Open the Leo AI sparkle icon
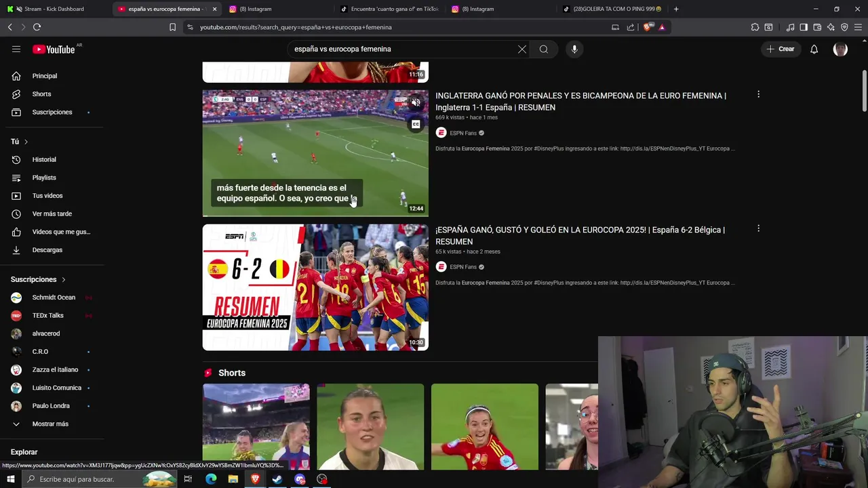868x488 pixels. coord(831,27)
